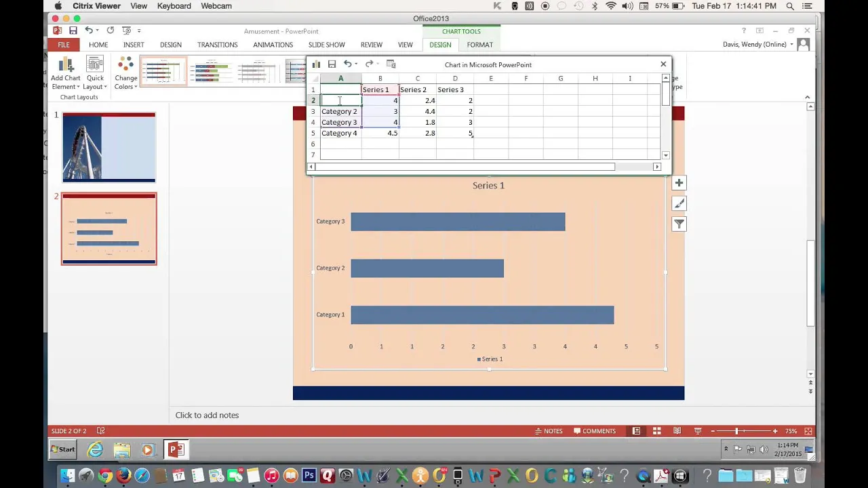Open the file explorer folder in taskbar

point(122,449)
